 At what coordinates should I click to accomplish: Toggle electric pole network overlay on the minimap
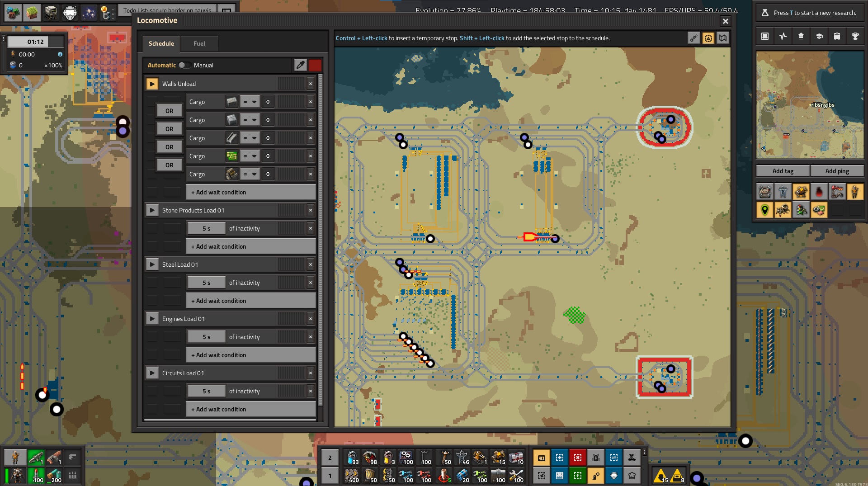tap(783, 192)
